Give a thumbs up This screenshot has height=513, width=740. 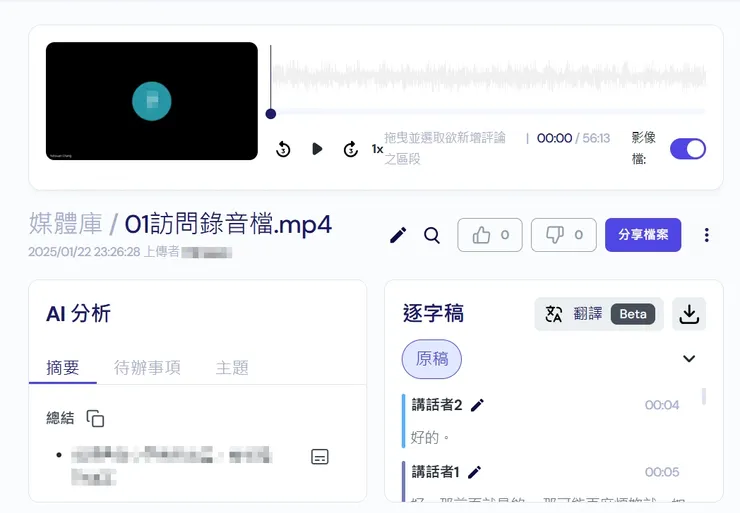tap(490, 235)
